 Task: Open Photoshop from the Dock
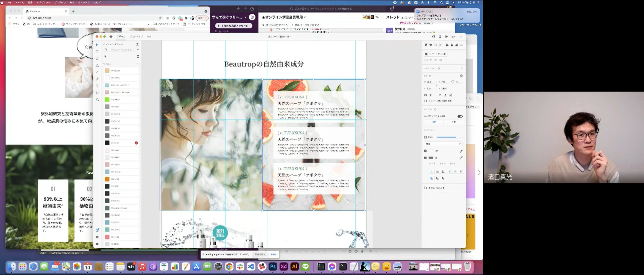[x=273, y=267]
